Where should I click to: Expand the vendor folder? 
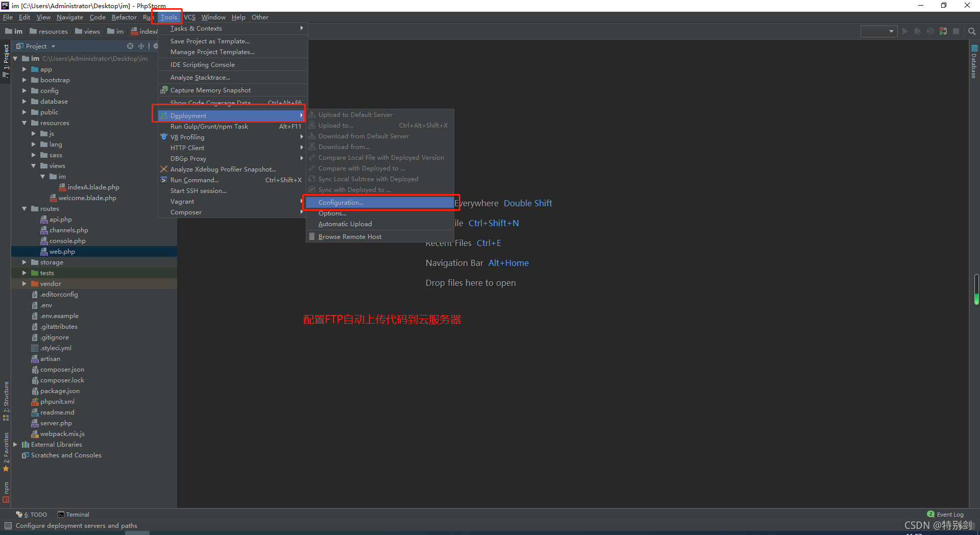pos(24,284)
